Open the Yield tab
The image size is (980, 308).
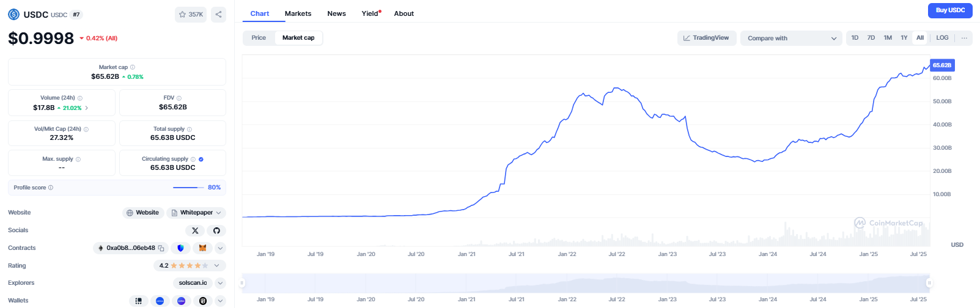pos(371,13)
